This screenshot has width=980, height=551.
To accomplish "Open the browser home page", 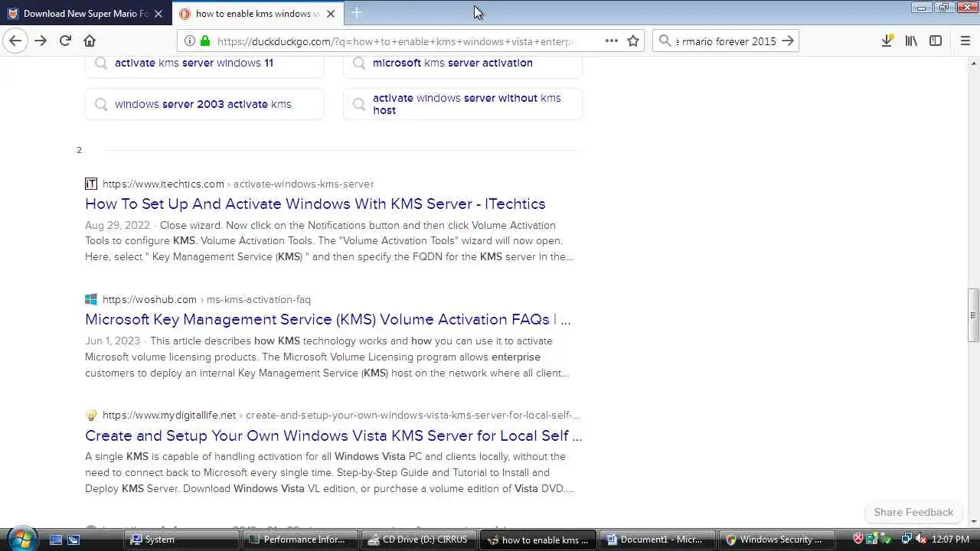I will [90, 41].
